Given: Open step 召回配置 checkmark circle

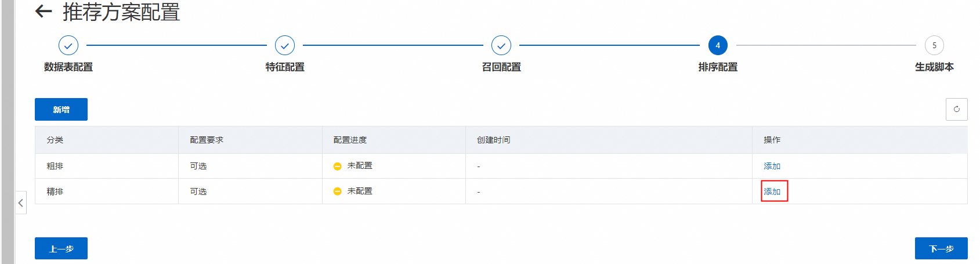Looking at the screenshot, I should coord(501,45).
